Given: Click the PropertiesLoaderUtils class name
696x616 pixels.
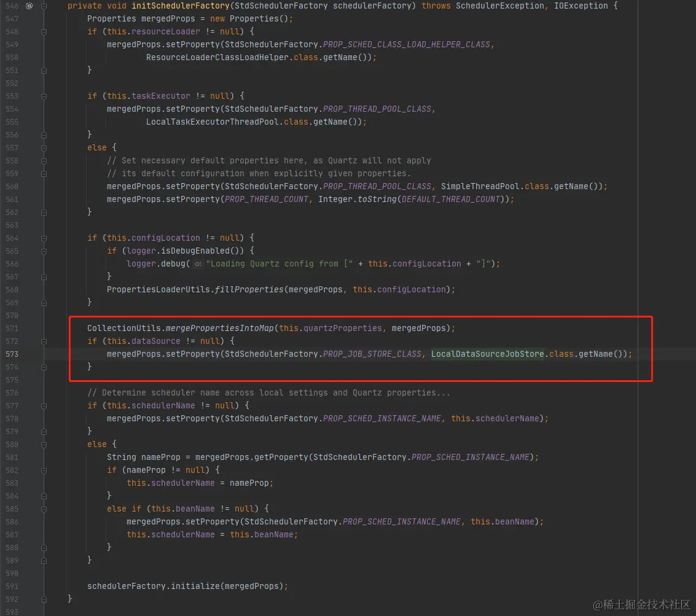Looking at the screenshot, I should (x=158, y=289).
